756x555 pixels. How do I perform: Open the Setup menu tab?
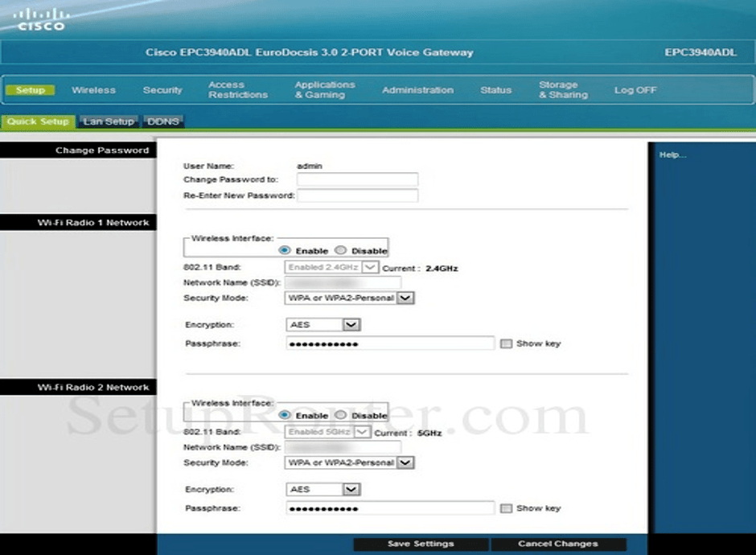pos(30,90)
